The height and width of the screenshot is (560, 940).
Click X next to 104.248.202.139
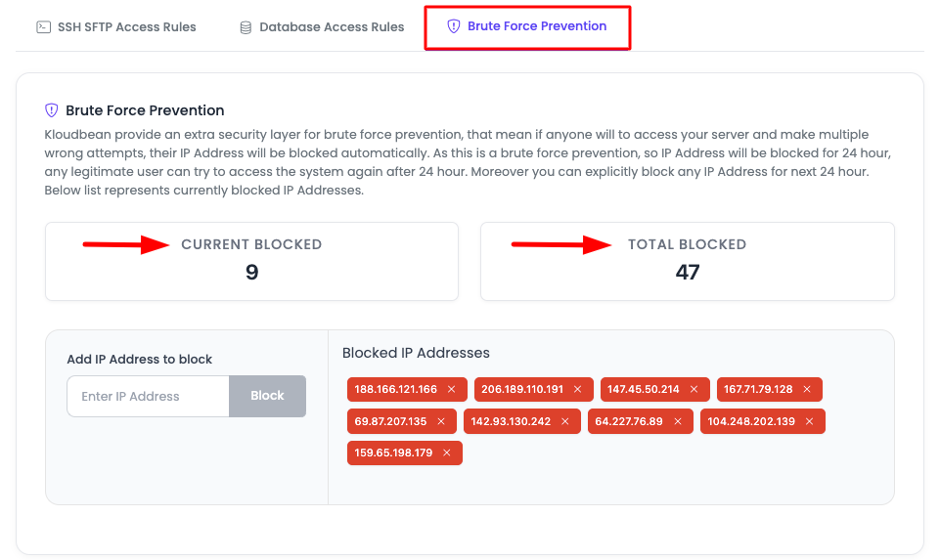[x=810, y=421]
